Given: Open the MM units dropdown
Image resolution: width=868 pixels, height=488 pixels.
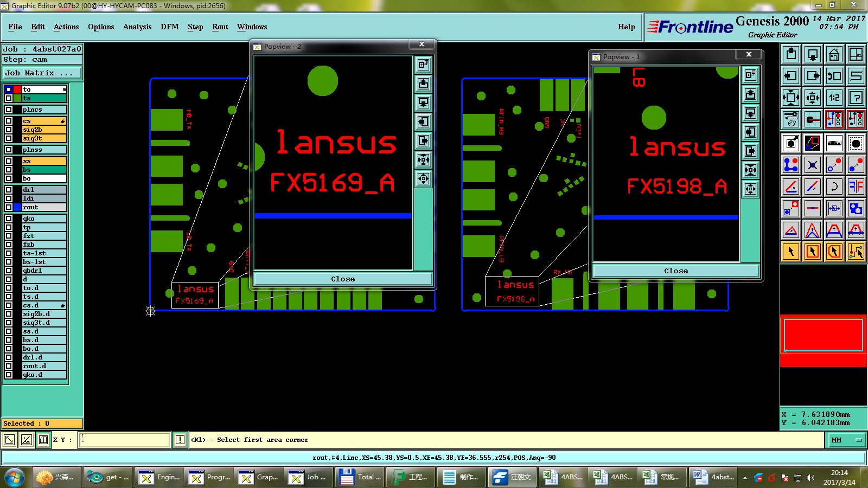Looking at the screenshot, I should (x=846, y=440).
